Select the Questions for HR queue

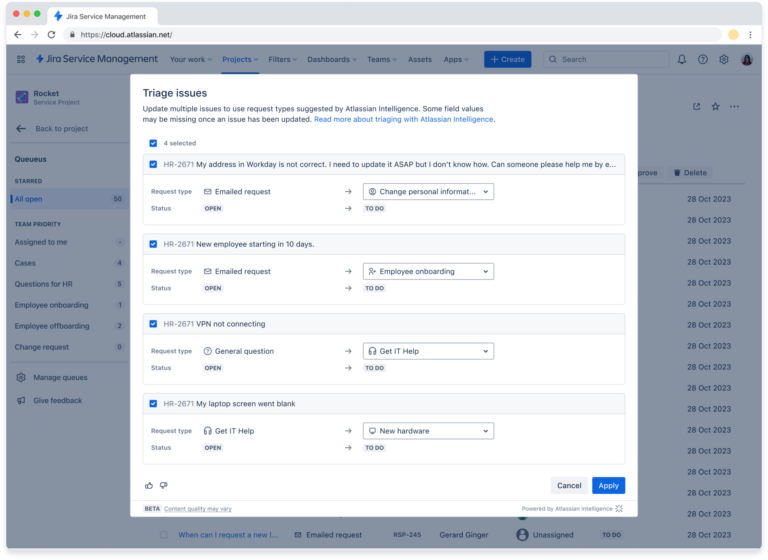click(69, 284)
